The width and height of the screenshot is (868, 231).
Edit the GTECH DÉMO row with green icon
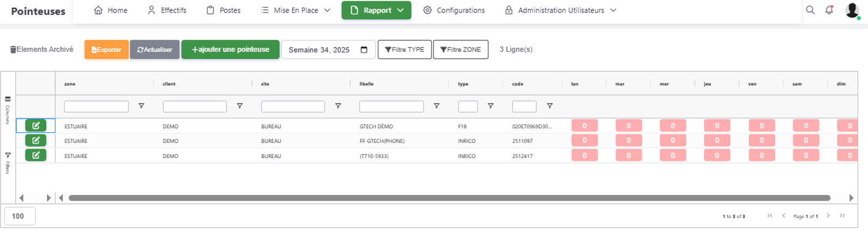click(36, 126)
